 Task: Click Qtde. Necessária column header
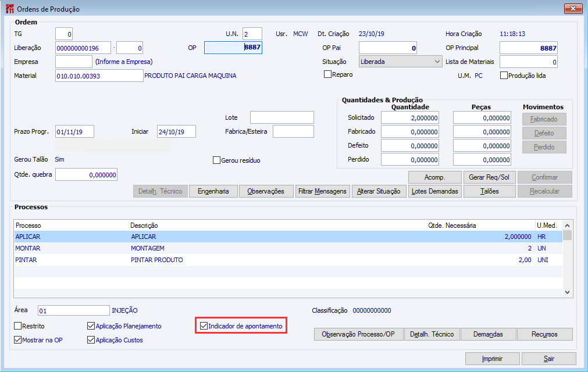[481, 226]
